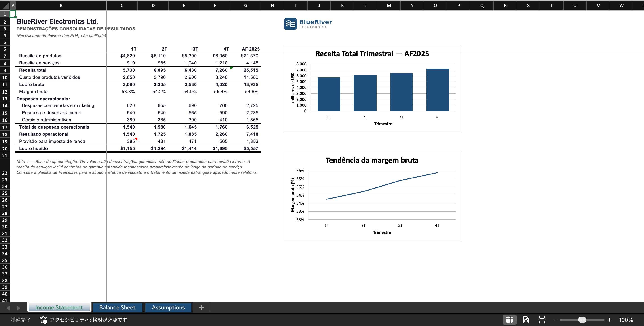644x326 pixels.
Task: Click the zoom out minus icon
Action: coord(555,320)
